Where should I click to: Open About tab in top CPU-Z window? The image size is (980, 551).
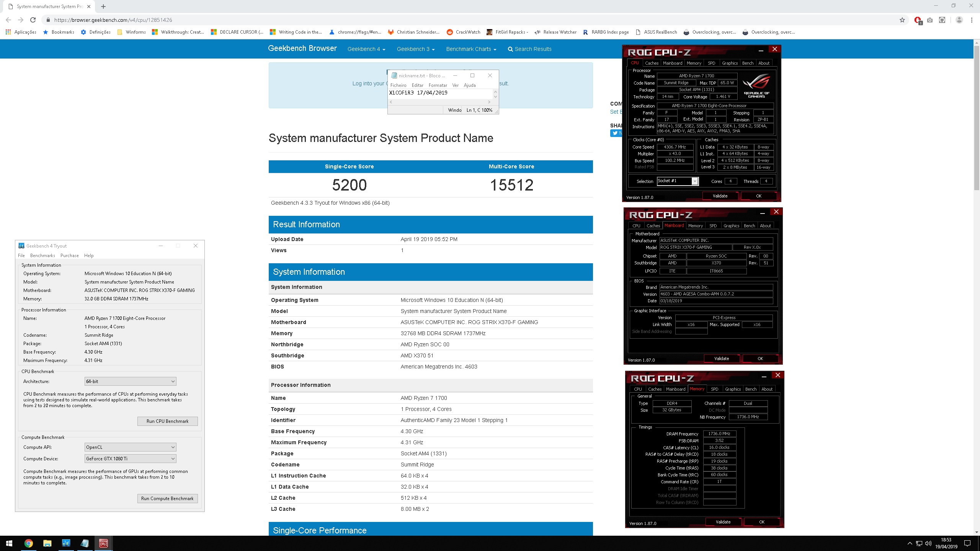coord(764,63)
